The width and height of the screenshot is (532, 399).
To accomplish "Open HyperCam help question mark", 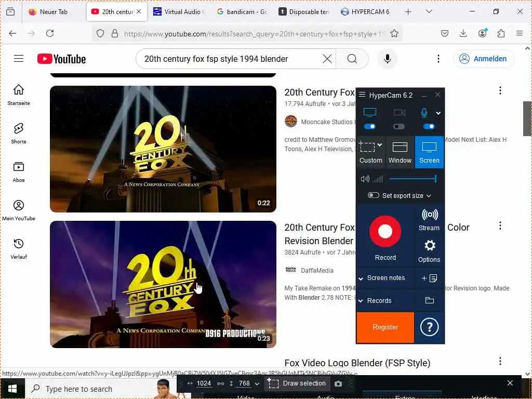I will (429, 327).
